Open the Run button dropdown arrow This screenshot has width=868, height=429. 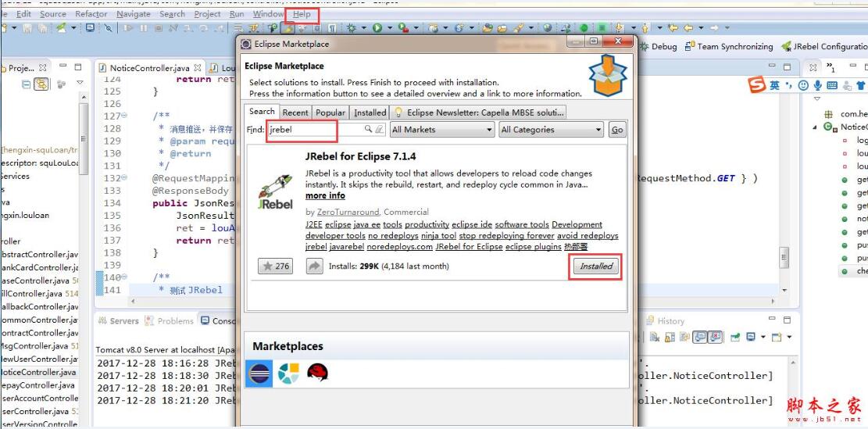tap(390, 27)
